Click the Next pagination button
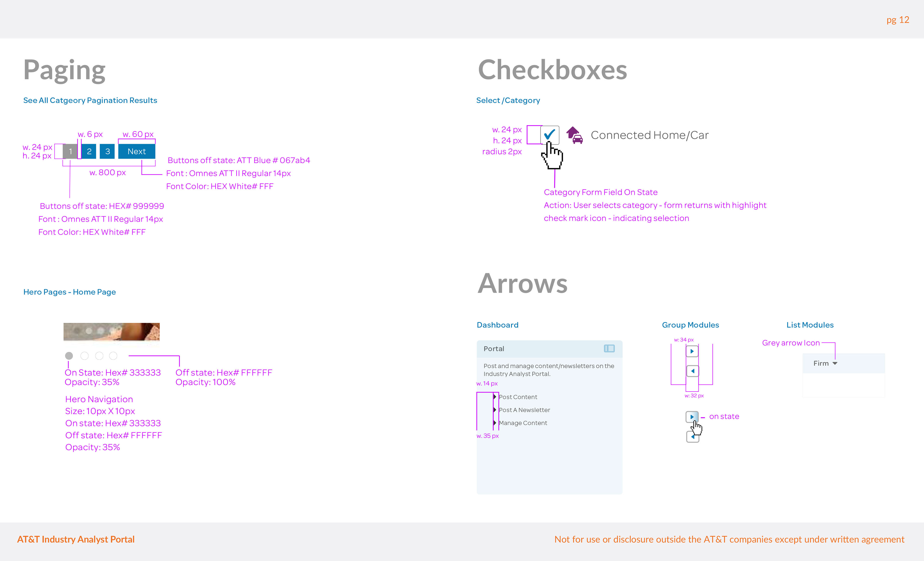This screenshot has width=924, height=561. click(x=136, y=151)
